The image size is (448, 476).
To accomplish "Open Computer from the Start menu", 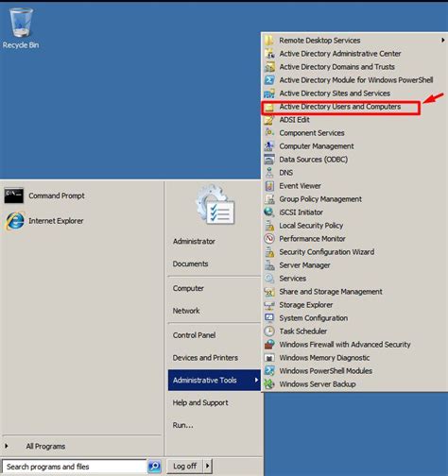I will (188, 288).
